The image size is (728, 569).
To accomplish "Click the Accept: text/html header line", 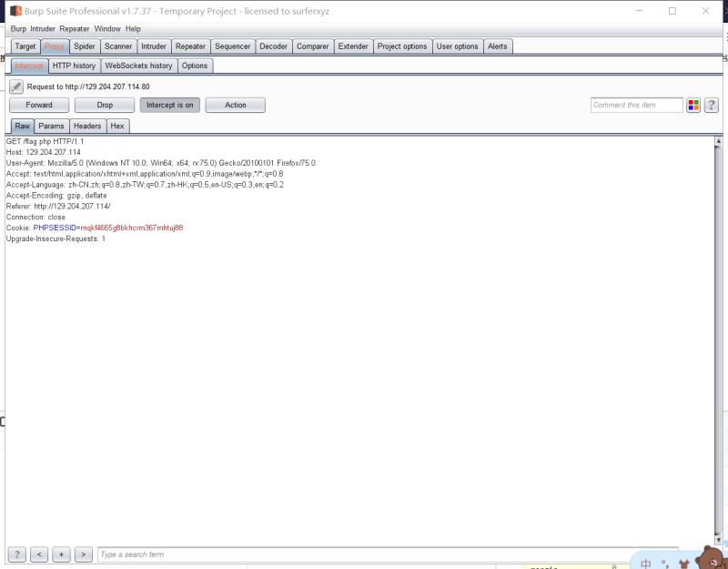I will pyautogui.click(x=145, y=174).
